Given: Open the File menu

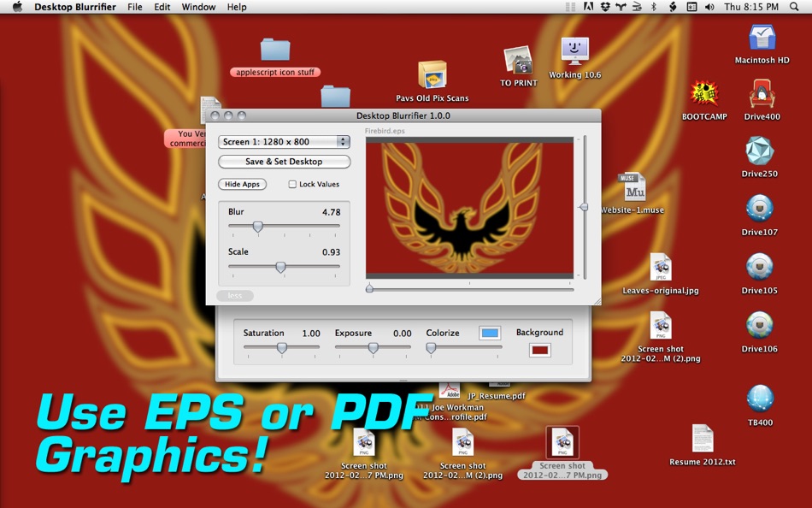Looking at the screenshot, I should click(135, 7).
